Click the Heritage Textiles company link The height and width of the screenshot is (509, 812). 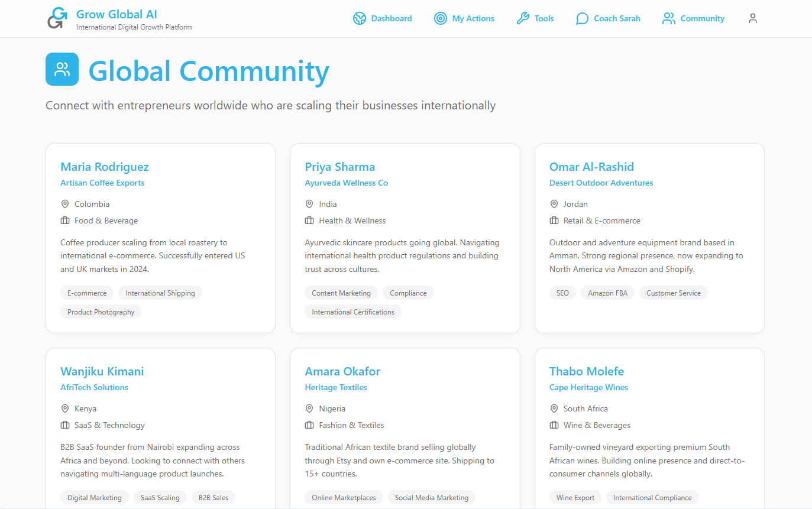(336, 387)
